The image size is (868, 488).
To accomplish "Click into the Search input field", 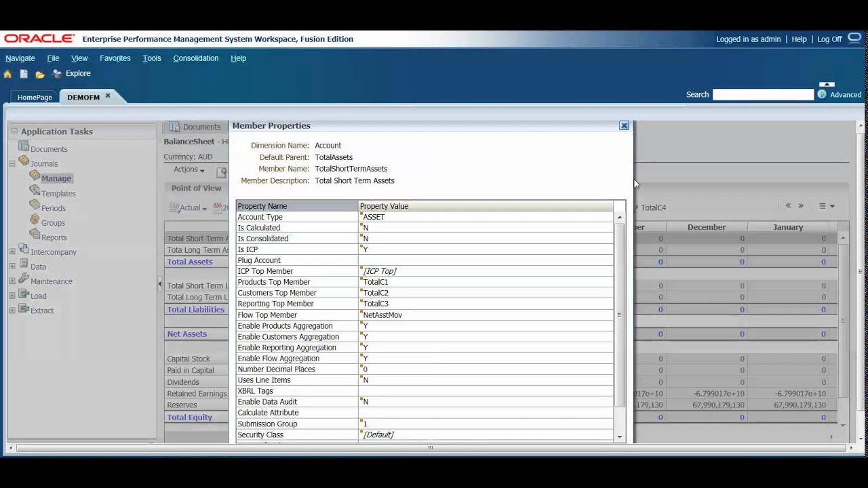I will coord(763,95).
